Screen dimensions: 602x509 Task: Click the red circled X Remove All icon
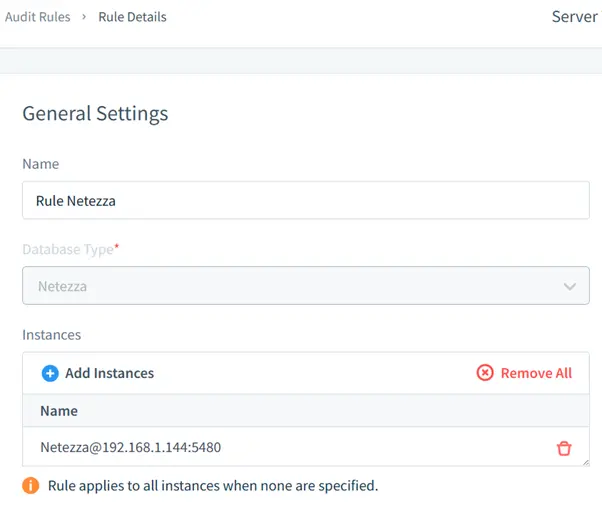click(x=485, y=373)
